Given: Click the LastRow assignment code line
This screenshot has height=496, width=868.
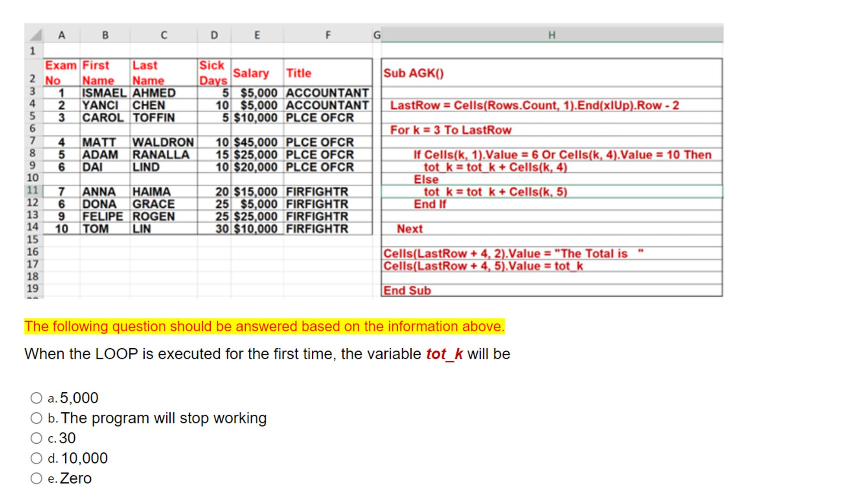Looking at the screenshot, I should pyautogui.click(x=534, y=105).
